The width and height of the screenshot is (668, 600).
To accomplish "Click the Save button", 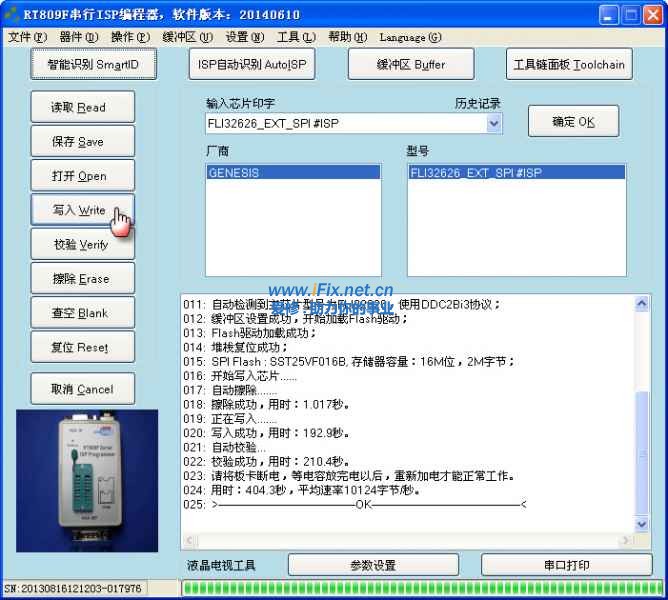I will point(79,142).
